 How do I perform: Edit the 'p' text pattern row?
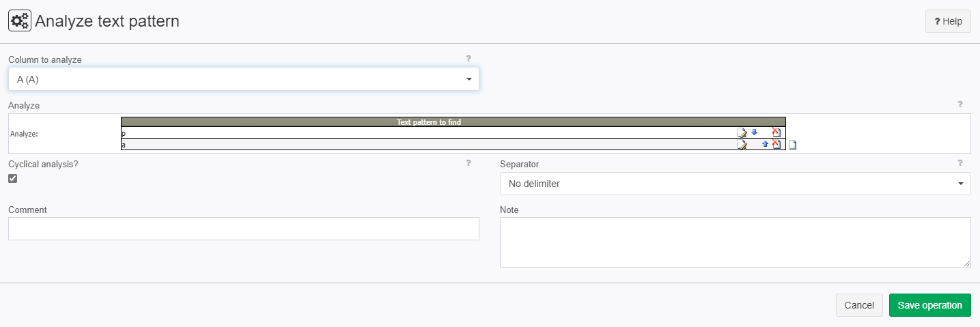click(742, 132)
